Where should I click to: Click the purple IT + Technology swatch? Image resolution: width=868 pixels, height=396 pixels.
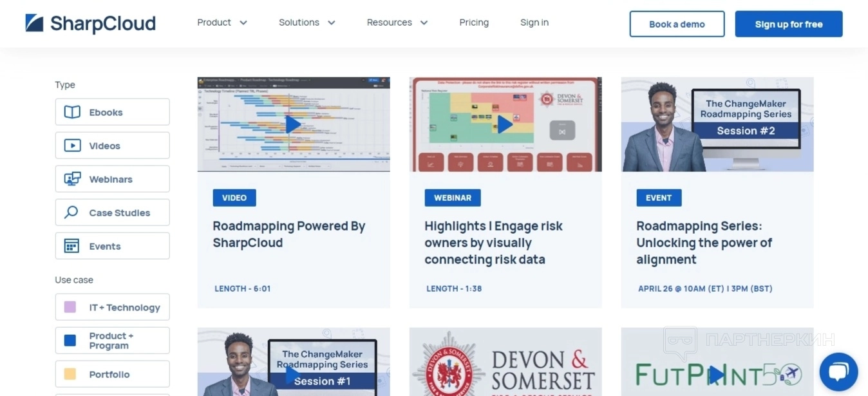[70, 307]
